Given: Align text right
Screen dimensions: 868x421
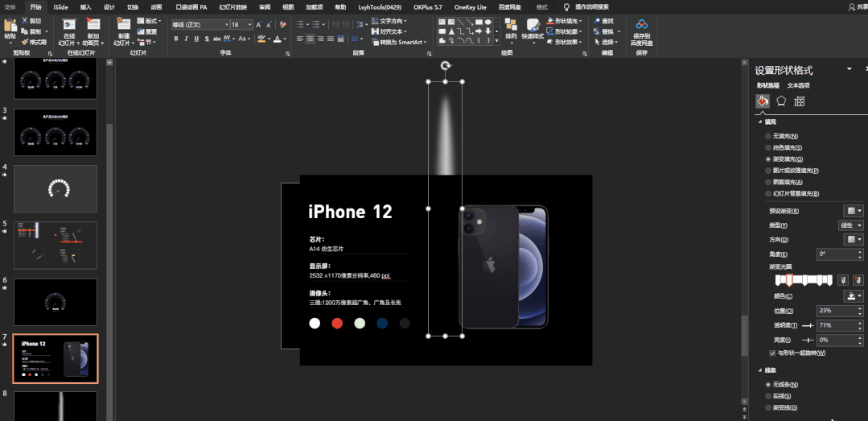Looking at the screenshot, I should [x=320, y=39].
